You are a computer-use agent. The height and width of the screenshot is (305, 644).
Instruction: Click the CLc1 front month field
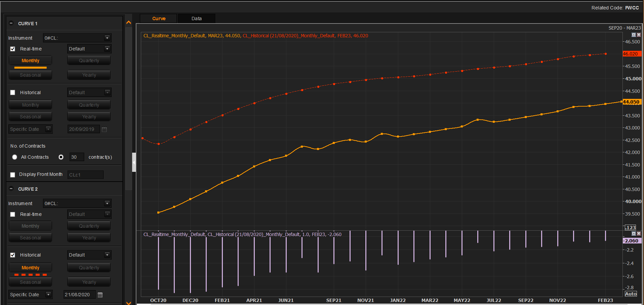click(x=85, y=175)
